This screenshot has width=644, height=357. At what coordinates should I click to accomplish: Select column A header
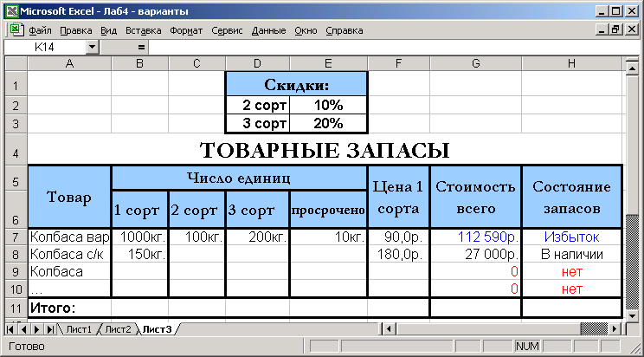tap(69, 63)
